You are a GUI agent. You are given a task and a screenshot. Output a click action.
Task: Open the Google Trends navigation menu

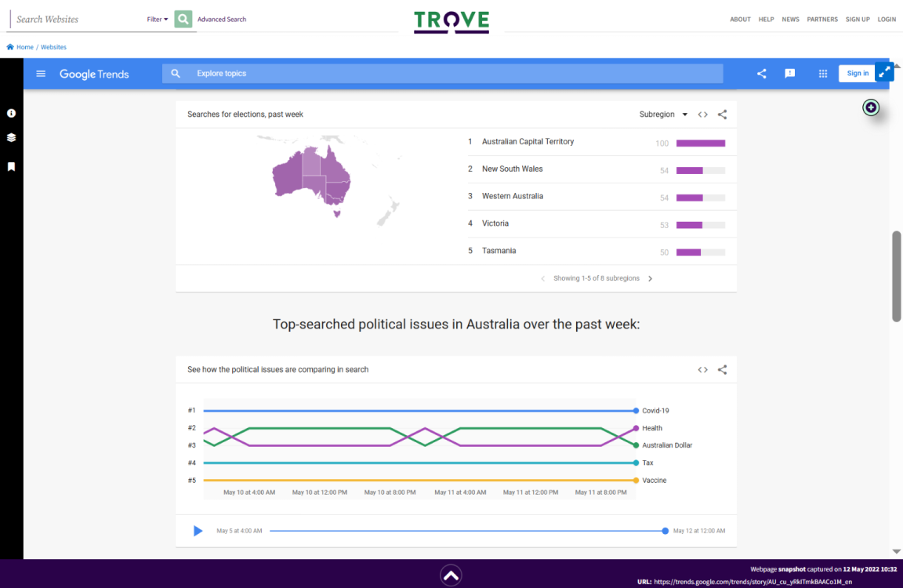pyautogui.click(x=41, y=73)
